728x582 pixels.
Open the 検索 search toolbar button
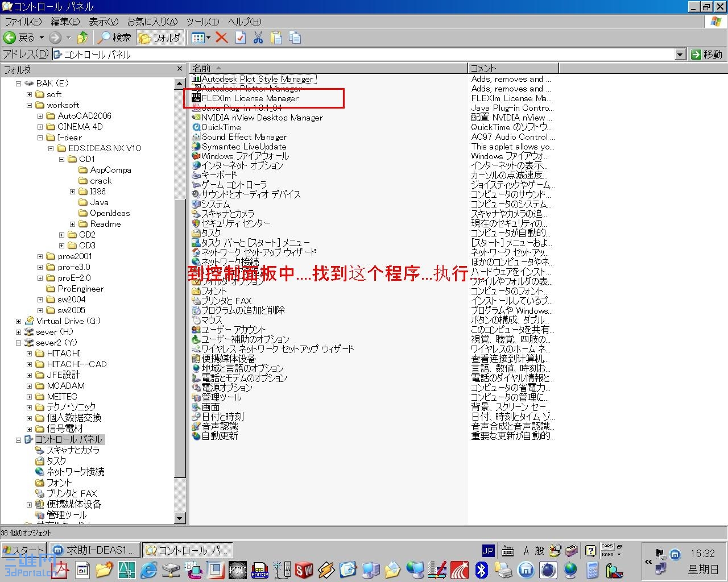114,38
